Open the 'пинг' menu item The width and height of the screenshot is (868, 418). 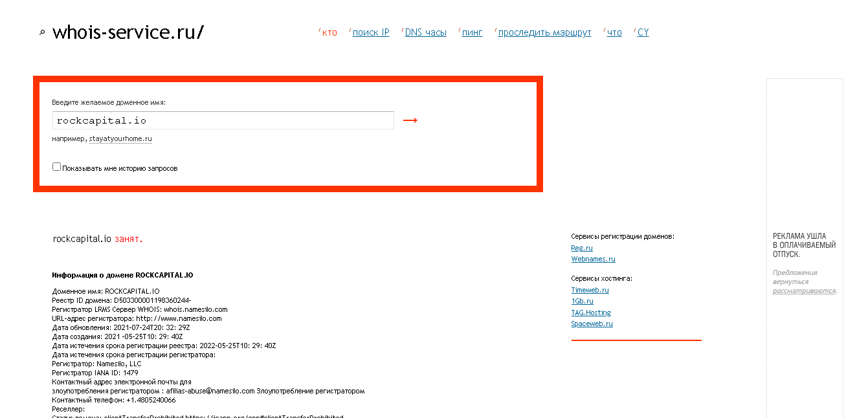click(x=472, y=32)
